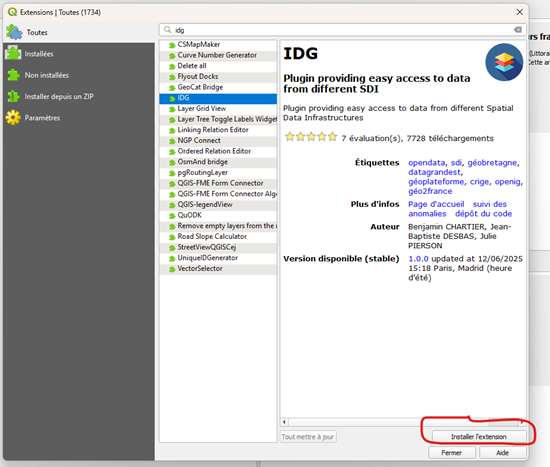Image resolution: width=550 pixels, height=467 pixels.
Task: Click the Fermer button
Action: (x=452, y=453)
